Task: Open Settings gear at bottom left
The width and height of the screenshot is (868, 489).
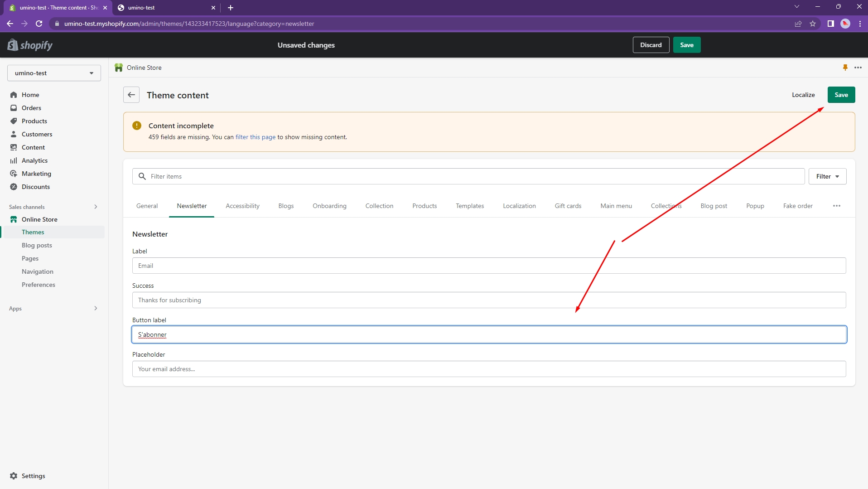Action: pos(14,476)
